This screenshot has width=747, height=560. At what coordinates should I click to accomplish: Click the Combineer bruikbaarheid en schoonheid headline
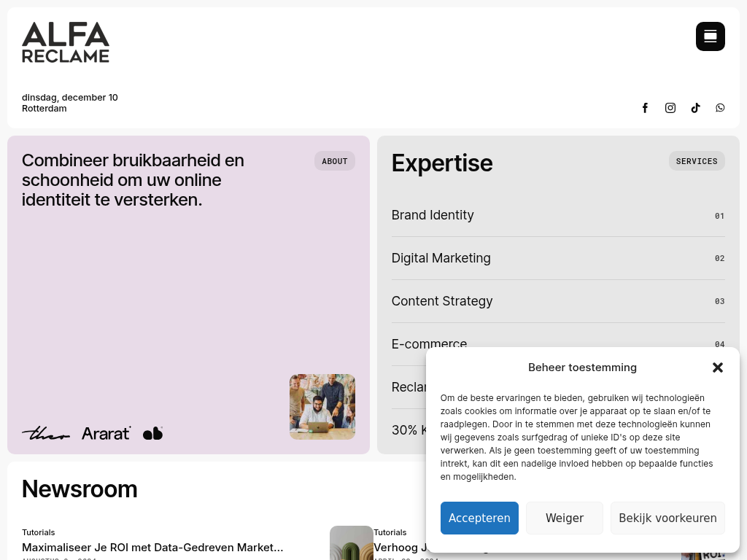(x=133, y=180)
